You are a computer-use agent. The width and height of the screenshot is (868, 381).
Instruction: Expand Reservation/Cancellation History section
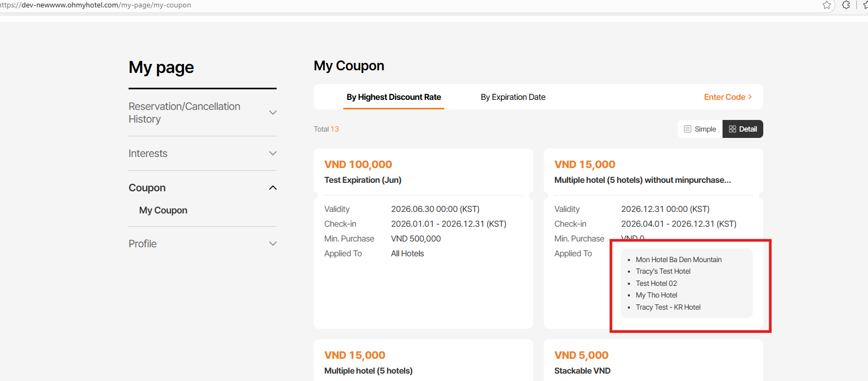273,113
